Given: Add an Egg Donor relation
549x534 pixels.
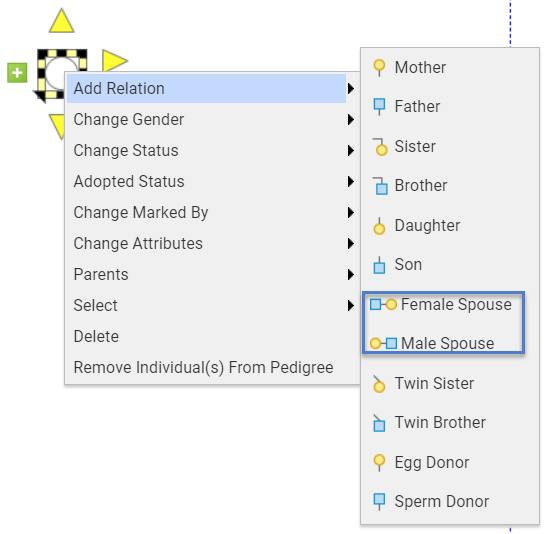Looking at the screenshot, I should (x=450, y=462).
